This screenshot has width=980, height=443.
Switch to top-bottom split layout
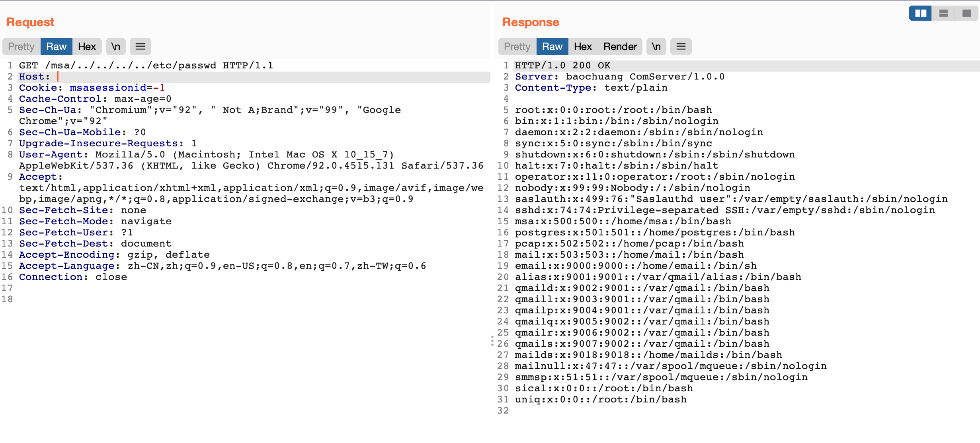pyautogui.click(x=943, y=13)
